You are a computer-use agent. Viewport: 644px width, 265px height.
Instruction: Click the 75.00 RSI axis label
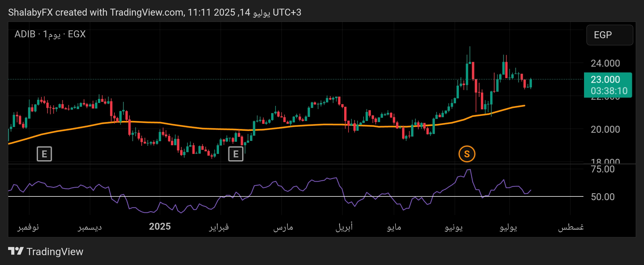[x=603, y=169]
